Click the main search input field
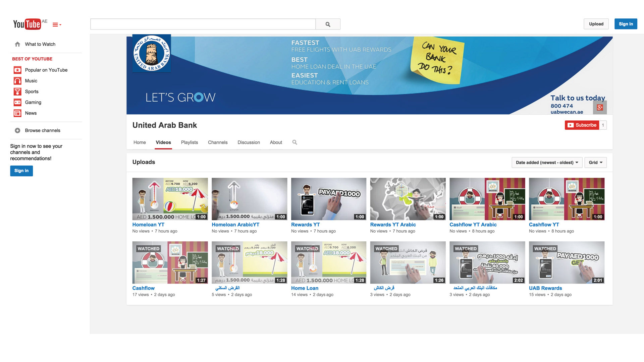Image resolution: width=644 pixels, height=362 pixels. tap(203, 24)
